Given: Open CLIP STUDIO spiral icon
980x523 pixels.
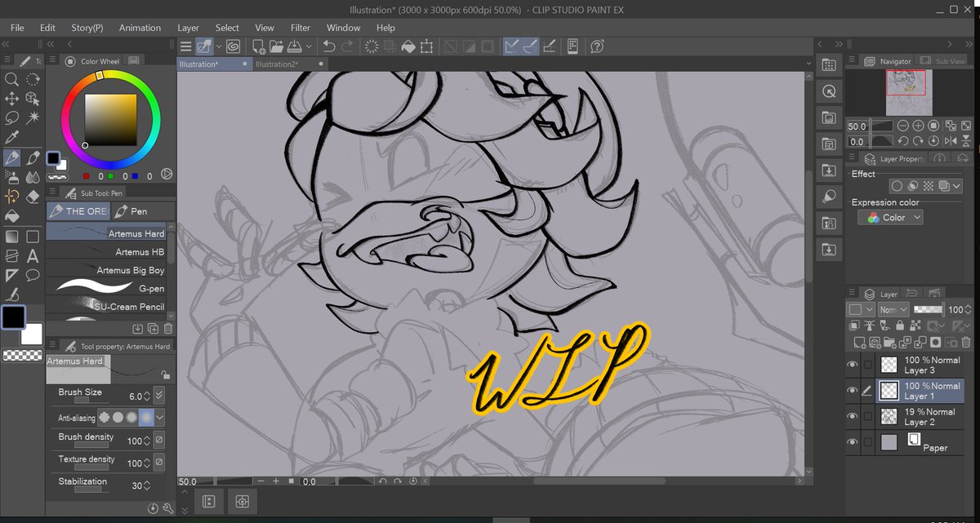Looking at the screenshot, I should (233, 47).
